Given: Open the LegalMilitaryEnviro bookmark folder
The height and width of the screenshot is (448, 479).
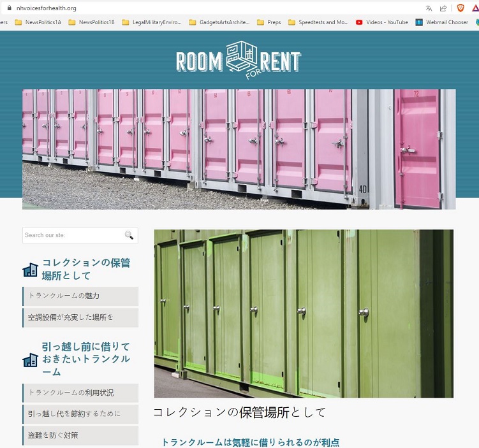Looking at the screenshot, I should click(x=152, y=22).
